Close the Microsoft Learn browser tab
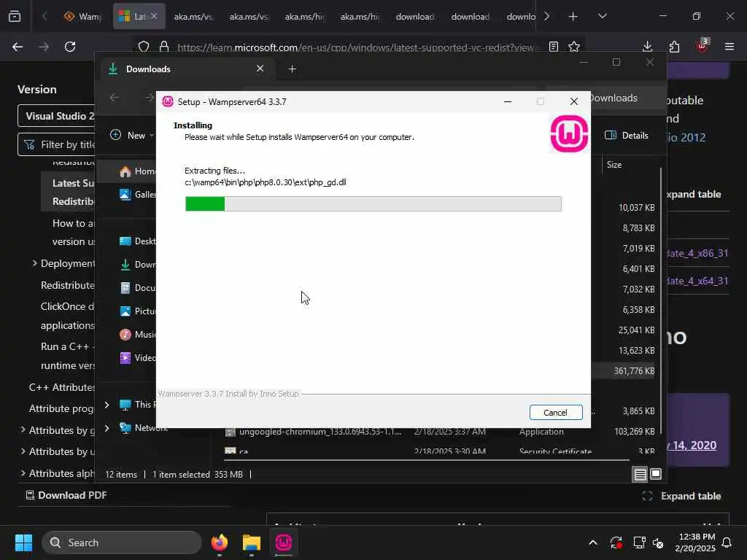This screenshot has height=560, width=747. coord(154,16)
